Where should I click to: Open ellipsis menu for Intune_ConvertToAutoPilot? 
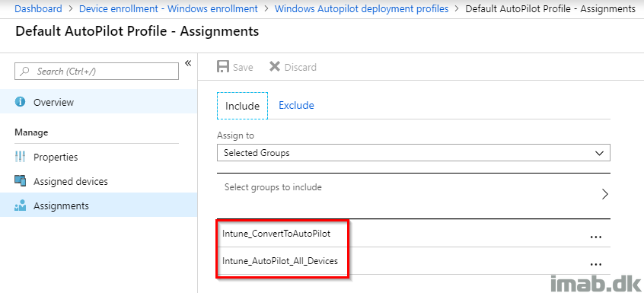coord(595,237)
